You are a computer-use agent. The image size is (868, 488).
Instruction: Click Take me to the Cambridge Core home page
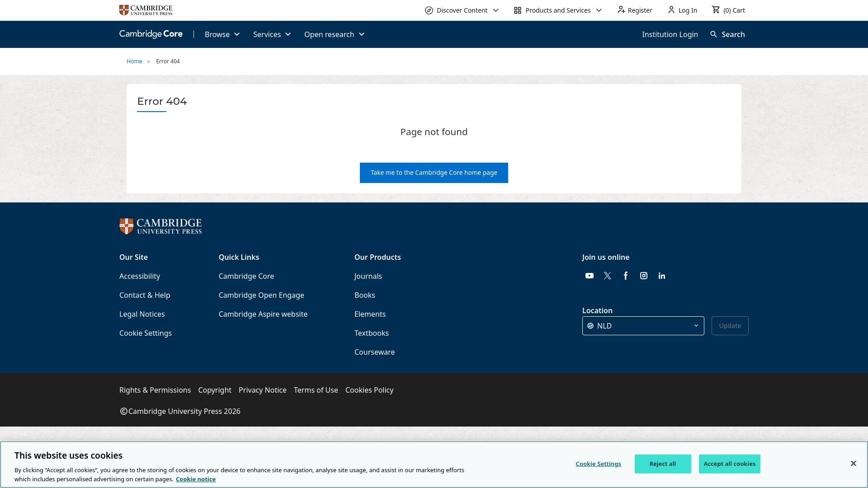[434, 173]
